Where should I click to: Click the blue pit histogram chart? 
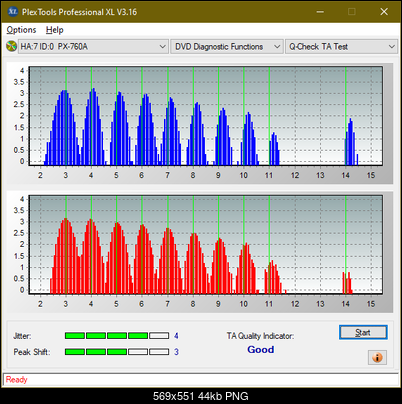tap(206, 116)
